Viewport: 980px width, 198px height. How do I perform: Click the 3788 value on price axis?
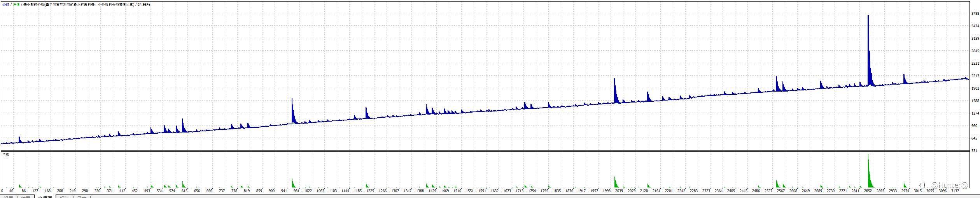pos(975,13)
